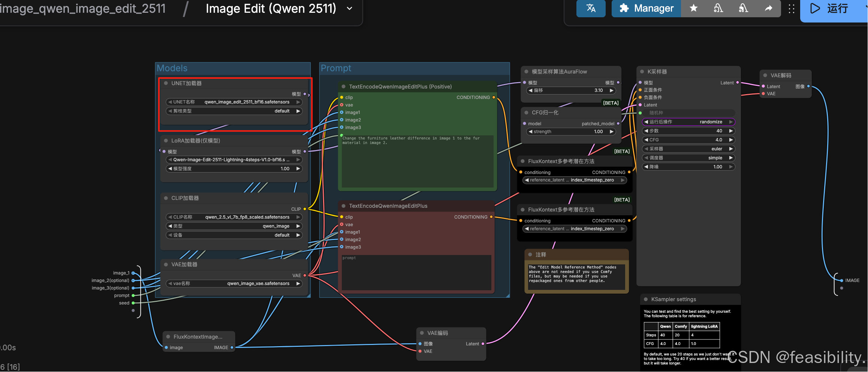
Task: Click the IMAGE output port on FluxKontextImage node
Action: coord(232,348)
